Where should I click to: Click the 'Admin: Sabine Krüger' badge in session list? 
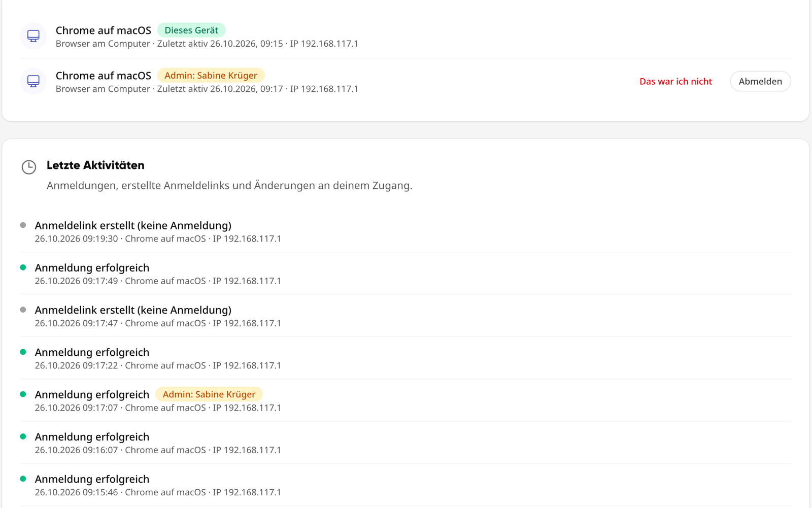pos(211,76)
